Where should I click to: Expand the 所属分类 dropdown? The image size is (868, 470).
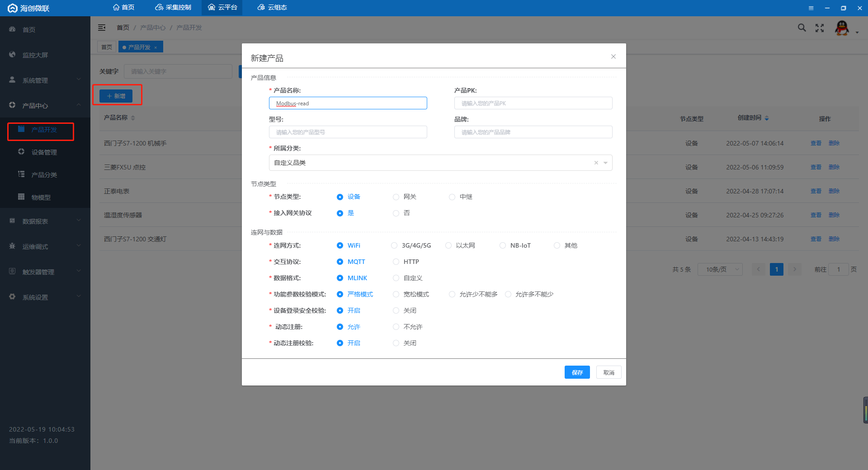click(605, 163)
